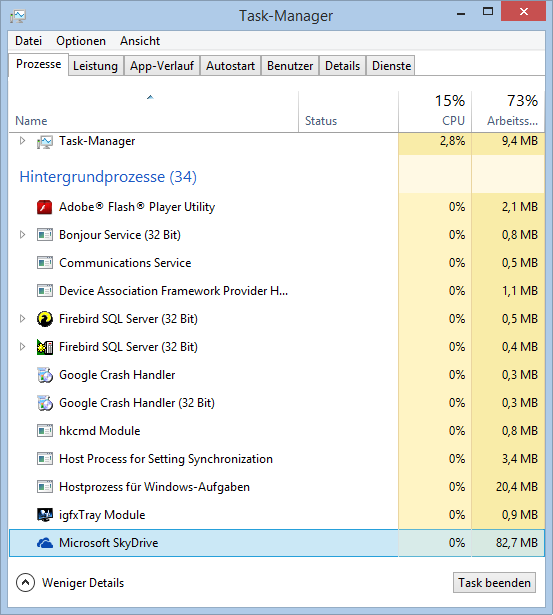Image resolution: width=553 pixels, height=615 pixels.
Task: Click the Adobe Flash Player Utility icon
Action: pos(45,207)
